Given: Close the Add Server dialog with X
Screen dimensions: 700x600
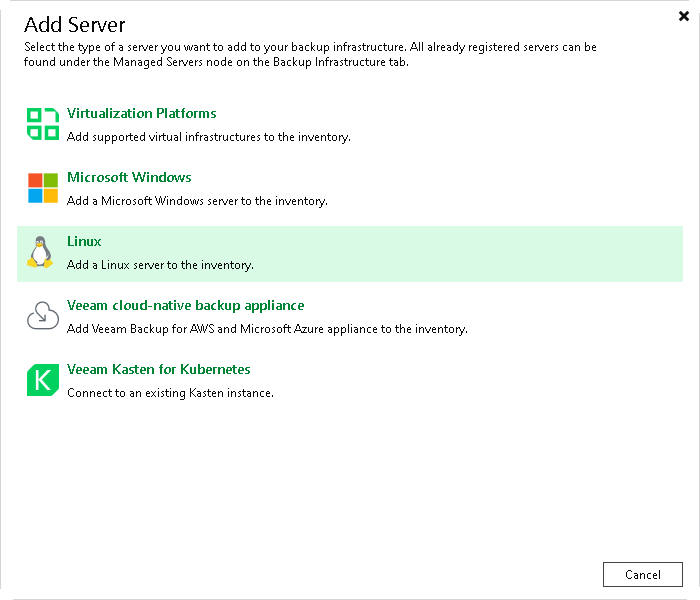Looking at the screenshot, I should [683, 17].
